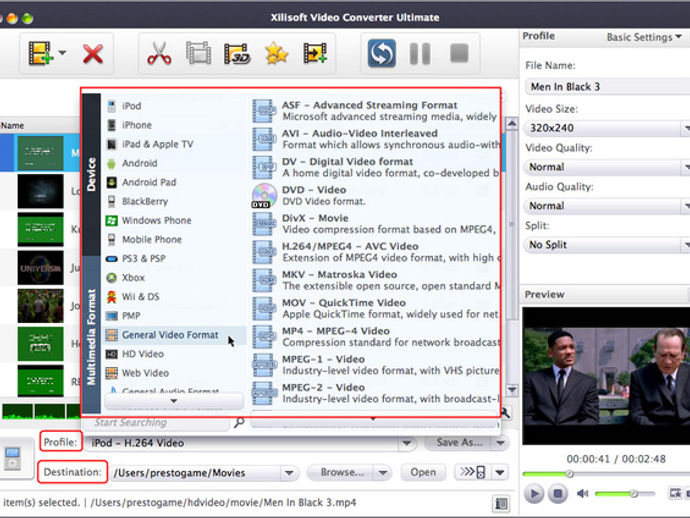The height and width of the screenshot is (518, 690).
Task: Select the Android category
Action: pos(174,163)
